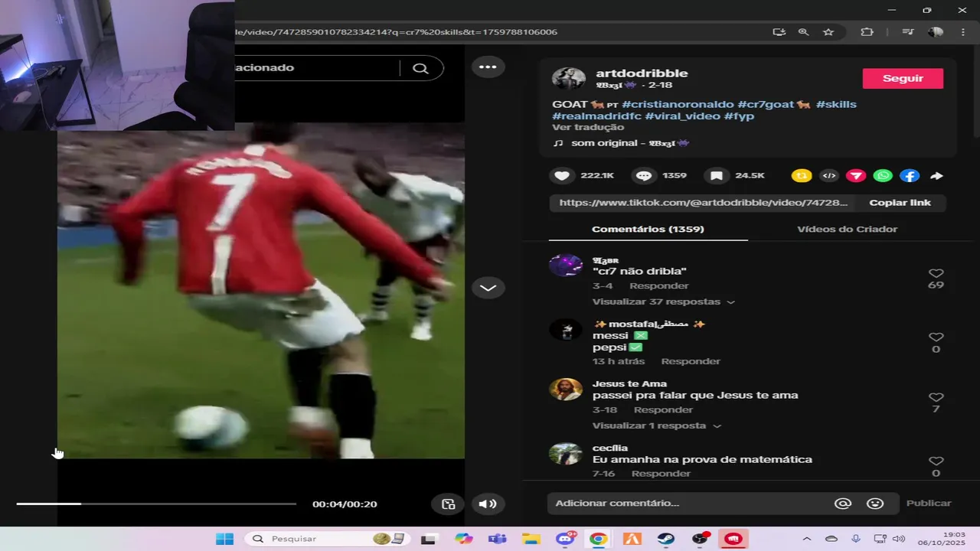This screenshot has height=551, width=980.
Task: Open the #cristianoronaldo hashtag
Action: [x=677, y=104]
